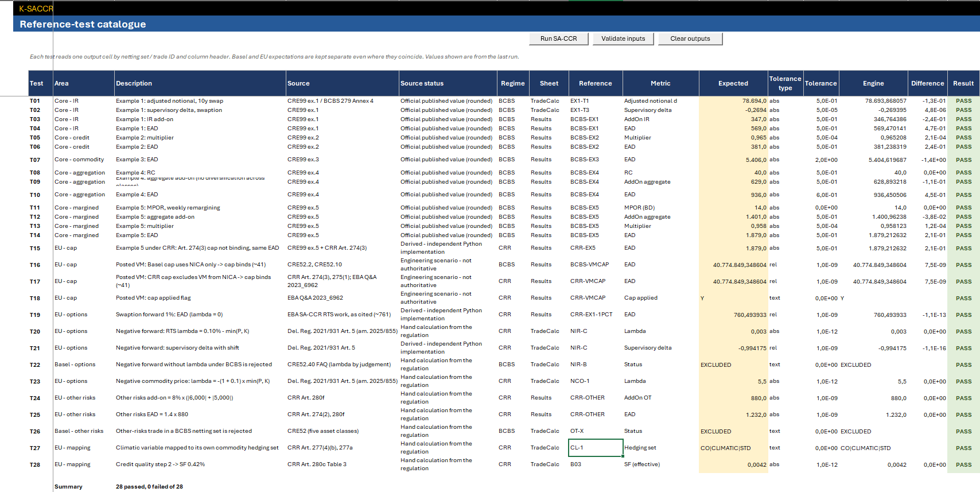Click the "Reference" column header
This screenshot has height=492, width=980.
(596, 83)
